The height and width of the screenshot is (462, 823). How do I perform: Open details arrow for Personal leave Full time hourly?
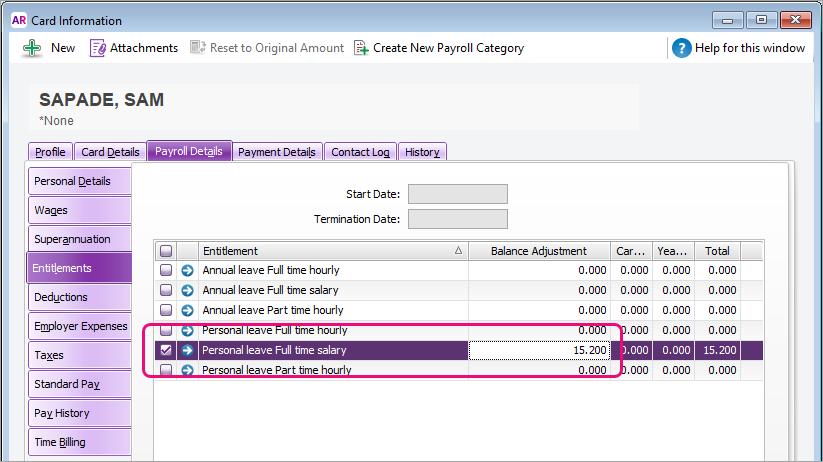pos(187,330)
